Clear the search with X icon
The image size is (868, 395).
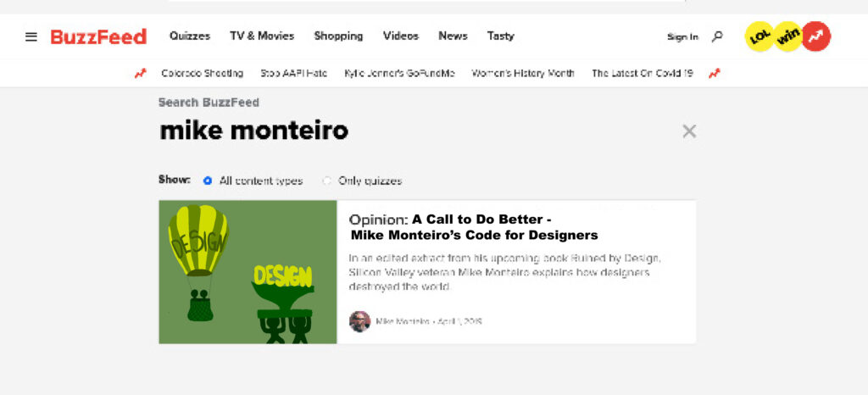[689, 131]
